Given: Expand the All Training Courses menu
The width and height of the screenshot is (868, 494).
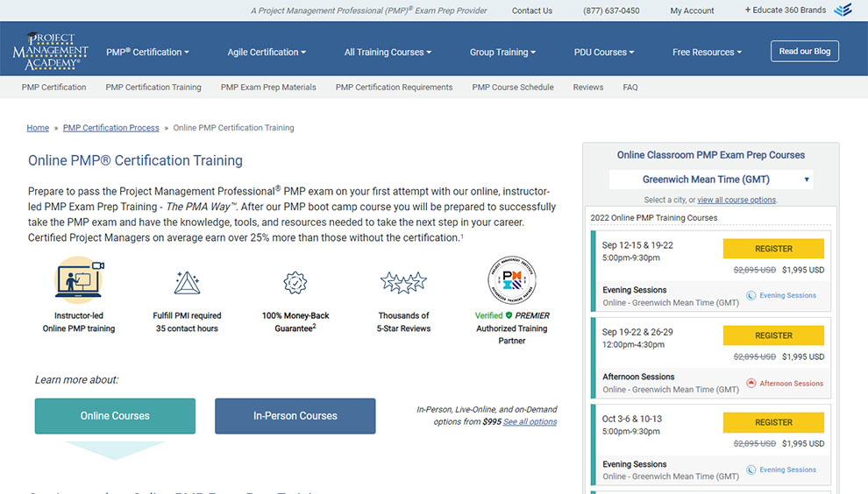Looking at the screenshot, I should [x=388, y=52].
